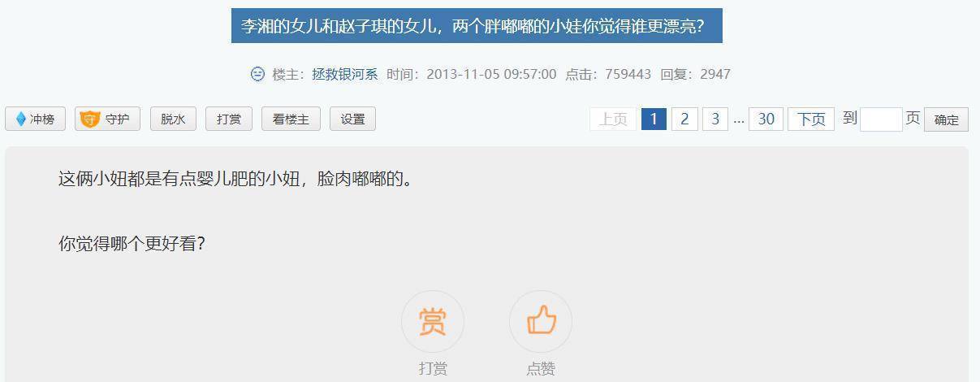The height and width of the screenshot is (382, 980).
Task: Click 下页 next page button
Action: point(811,119)
